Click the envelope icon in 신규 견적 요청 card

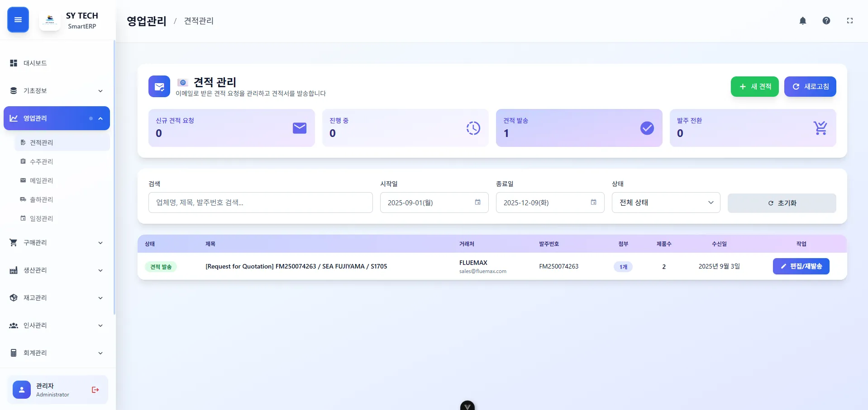tap(300, 128)
